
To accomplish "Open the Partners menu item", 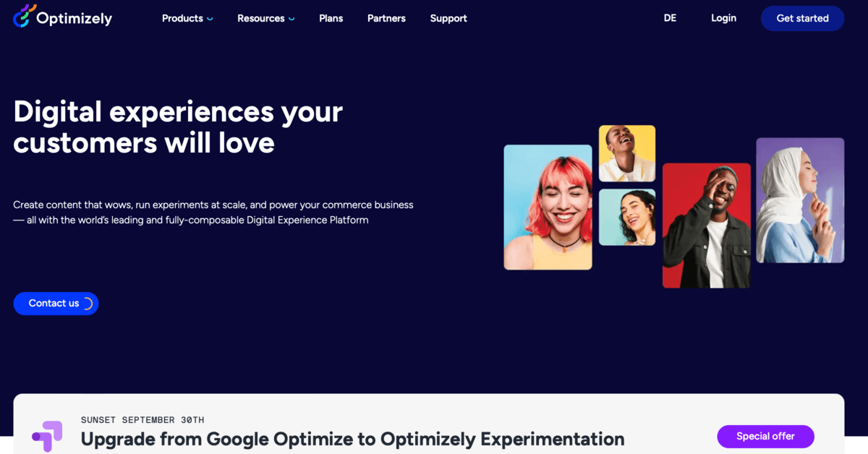I will [x=386, y=18].
